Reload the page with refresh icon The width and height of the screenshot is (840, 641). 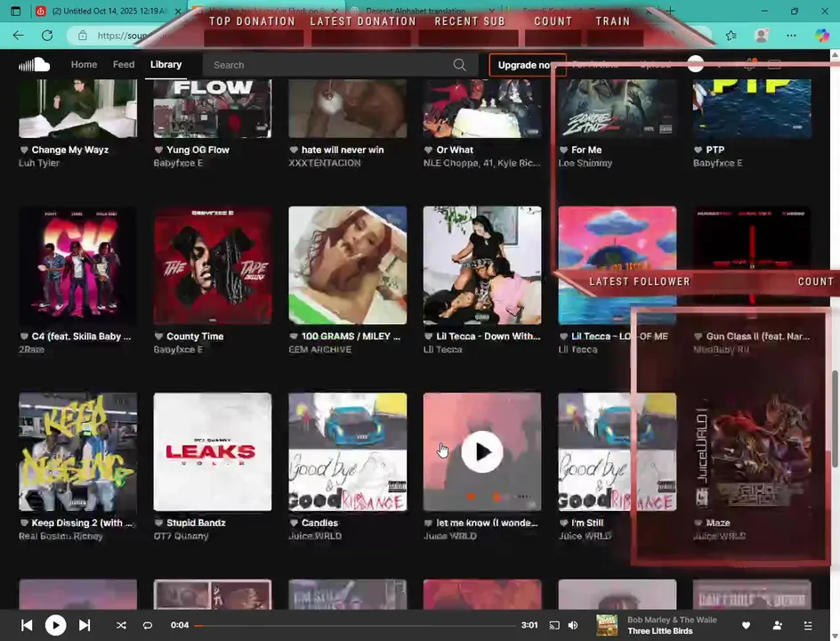(x=47, y=36)
